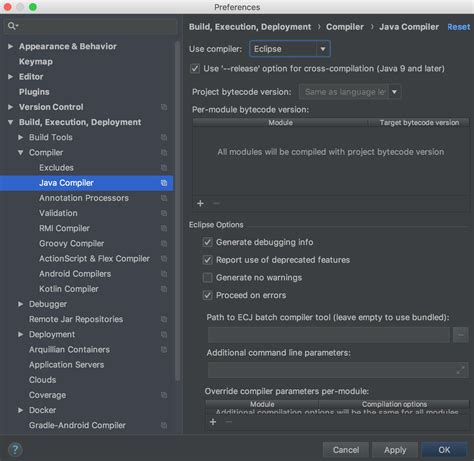
Task: Click the search magnifier icon
Action: point(12,26)
